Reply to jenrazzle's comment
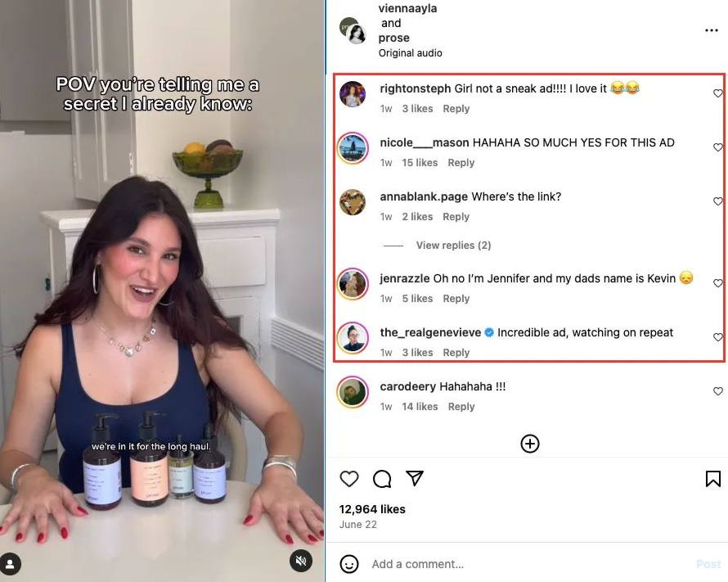This screenshot has height=582, width=728. (456, 299)
